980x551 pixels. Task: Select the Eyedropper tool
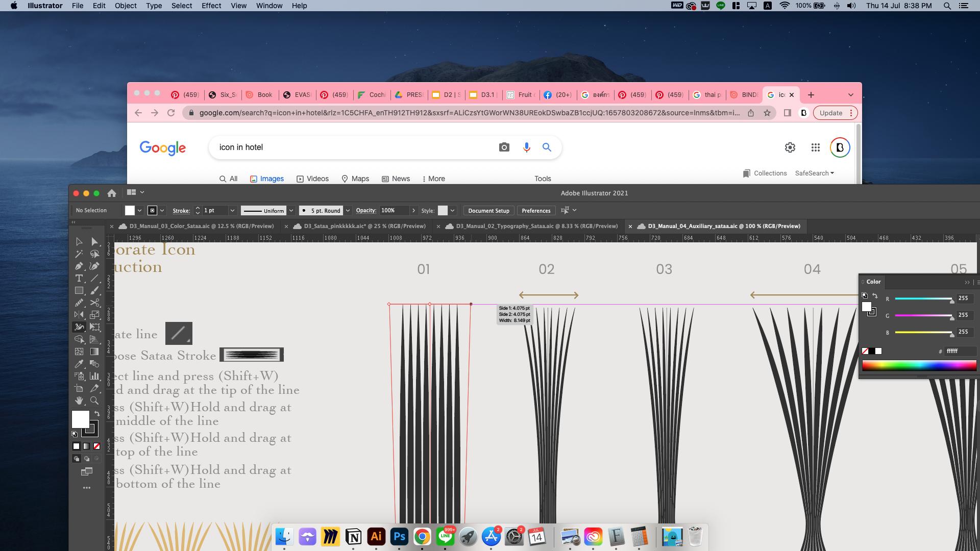(79, 364)
